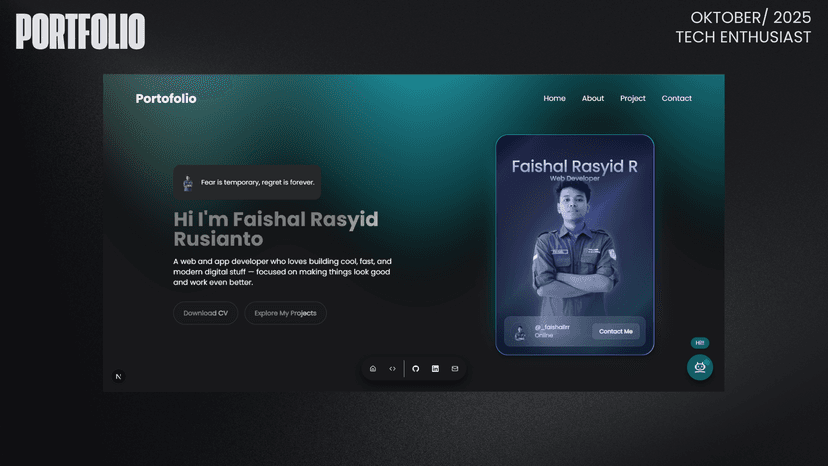This screenshot has width=828, height=466.
Task: Click the code brackets icon in dock
Action: 392,369
